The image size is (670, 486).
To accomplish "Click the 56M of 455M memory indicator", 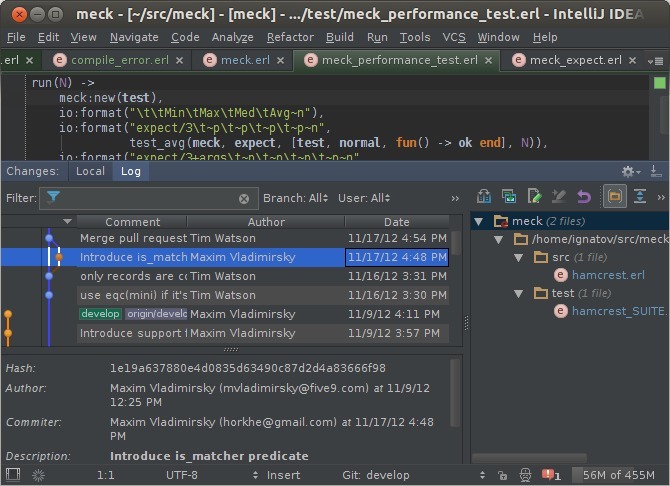I will (x=617, y=475).
